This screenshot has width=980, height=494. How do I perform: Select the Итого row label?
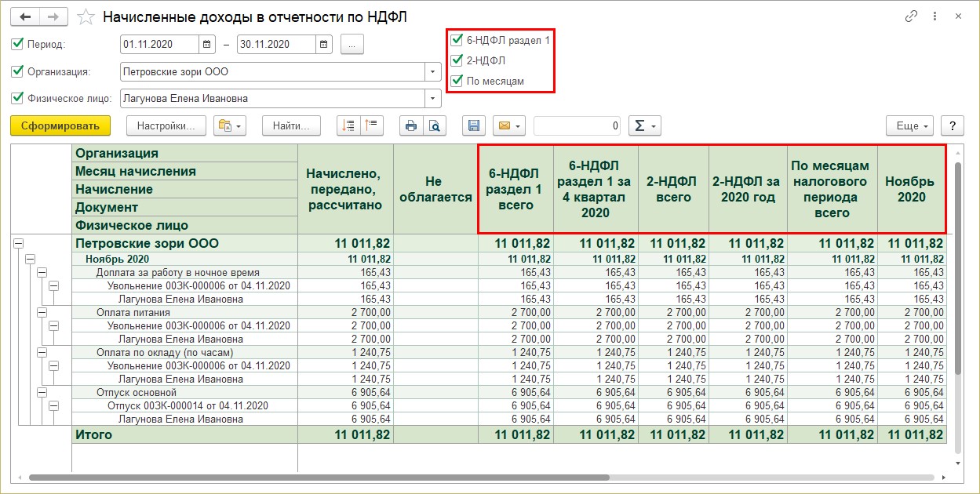point(93,434)
